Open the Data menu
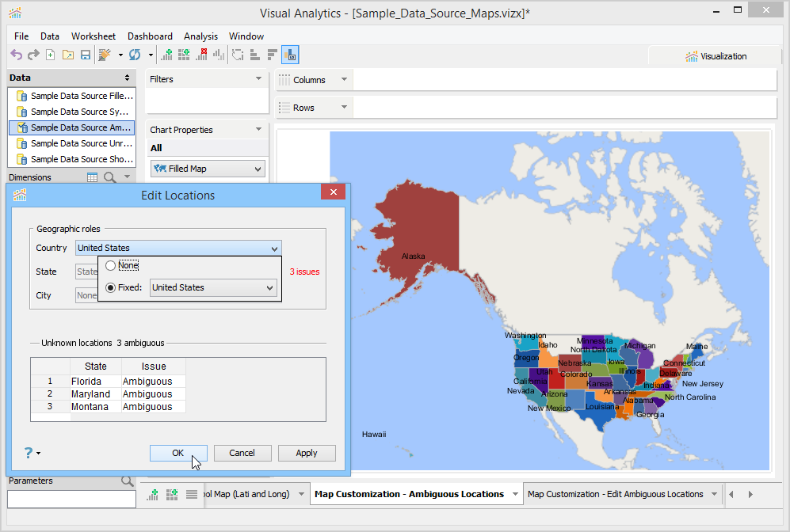This screenshot has width=790, height=532. point(50,36)
